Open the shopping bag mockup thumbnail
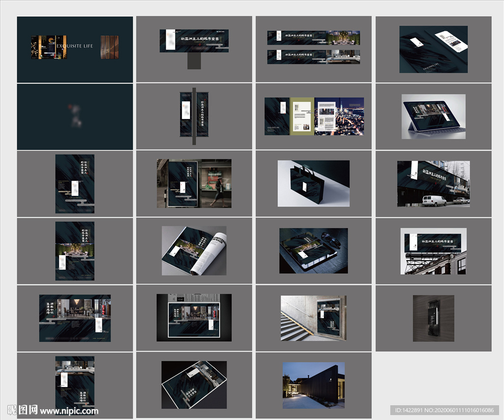The image size is (504, 420). tap(314, 183)
